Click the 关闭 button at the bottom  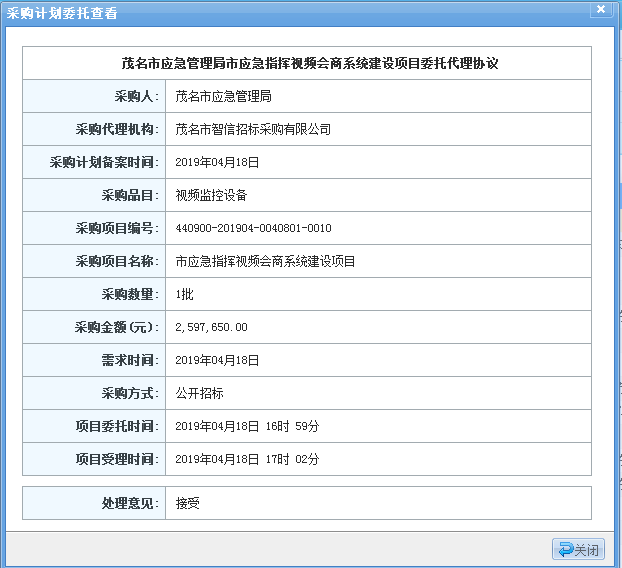tap(578, 549)
